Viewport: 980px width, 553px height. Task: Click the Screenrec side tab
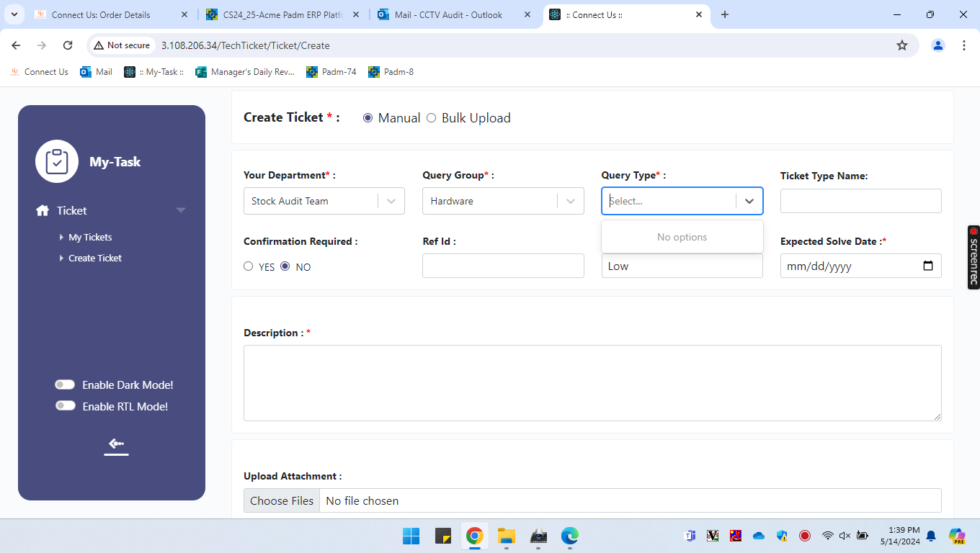point(974,257)
